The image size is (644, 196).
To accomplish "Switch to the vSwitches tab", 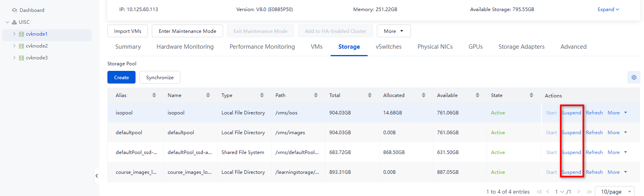I will point(388,47).
